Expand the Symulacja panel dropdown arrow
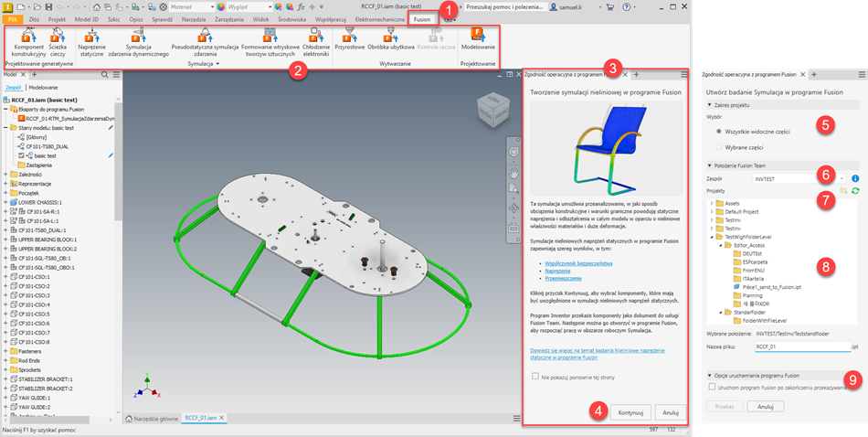Image resolution: width=868 pixels, height=437 pixels. point(218,64)
